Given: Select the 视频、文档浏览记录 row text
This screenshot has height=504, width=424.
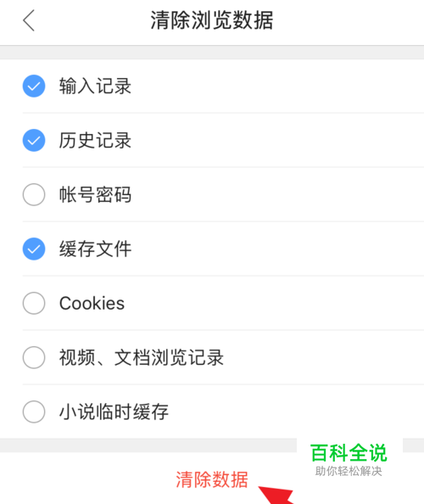Looking at the screenshot, I should pyautogui.click(x=142, y=357).
